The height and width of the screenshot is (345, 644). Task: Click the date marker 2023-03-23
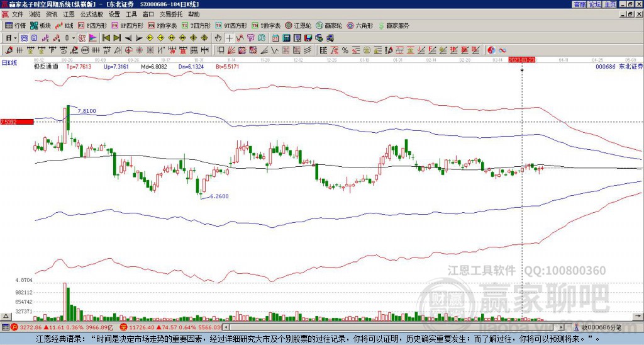(522, 60)
